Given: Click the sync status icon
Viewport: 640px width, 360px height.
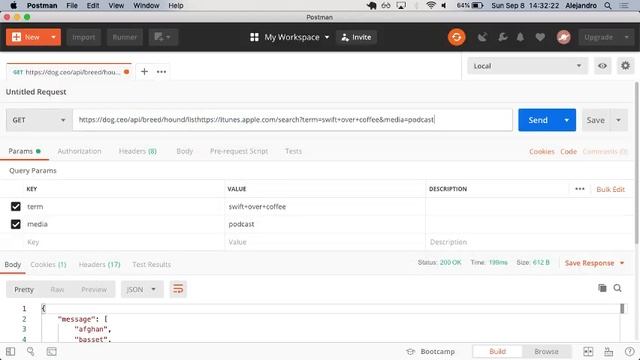Looking at the screenshot, I should pyautogui.click(x=456, y=37).
